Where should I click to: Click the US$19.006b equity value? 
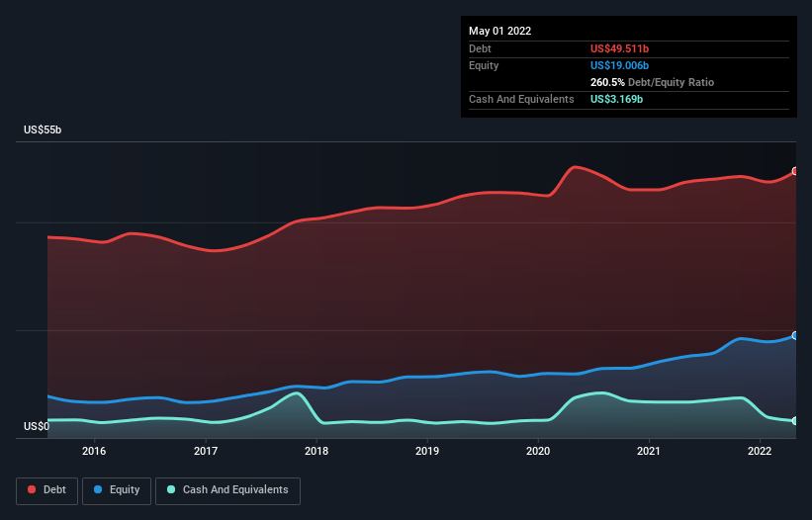point(619,65)
